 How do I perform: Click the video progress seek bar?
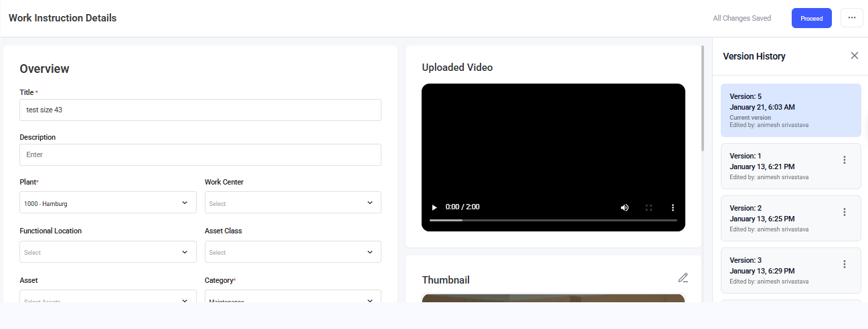(x=553, y=220)
